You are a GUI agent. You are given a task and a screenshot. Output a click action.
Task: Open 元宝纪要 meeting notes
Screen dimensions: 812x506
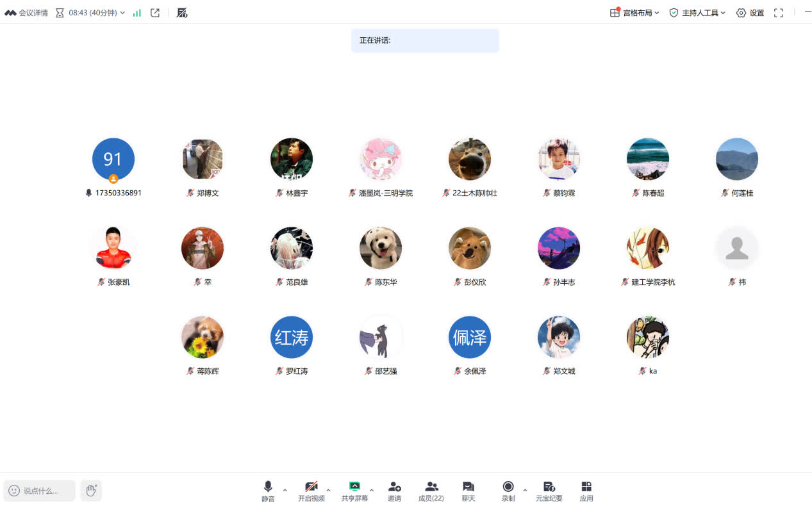(549, 491)
